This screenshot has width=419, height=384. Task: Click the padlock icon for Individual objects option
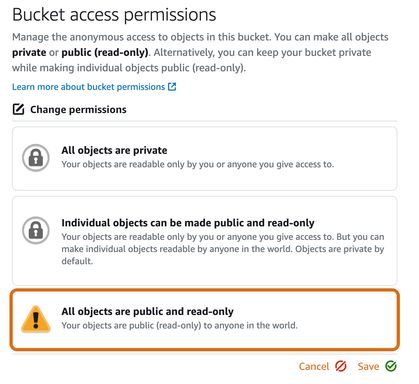(x=36, y=230)
